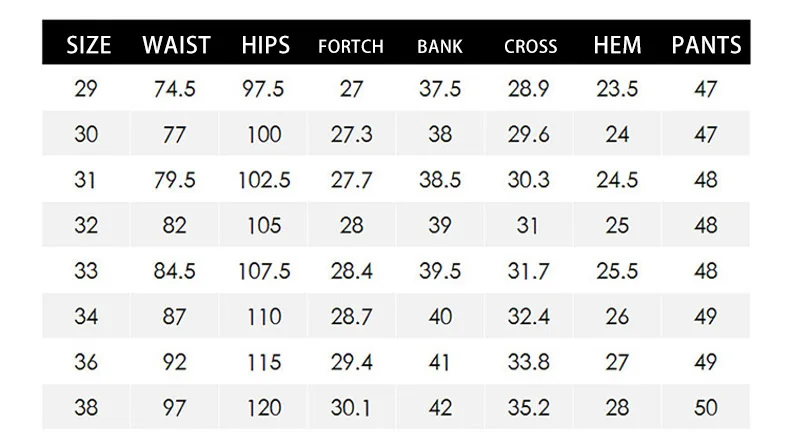Click the cross value 35.2

(x=528, y=409)
